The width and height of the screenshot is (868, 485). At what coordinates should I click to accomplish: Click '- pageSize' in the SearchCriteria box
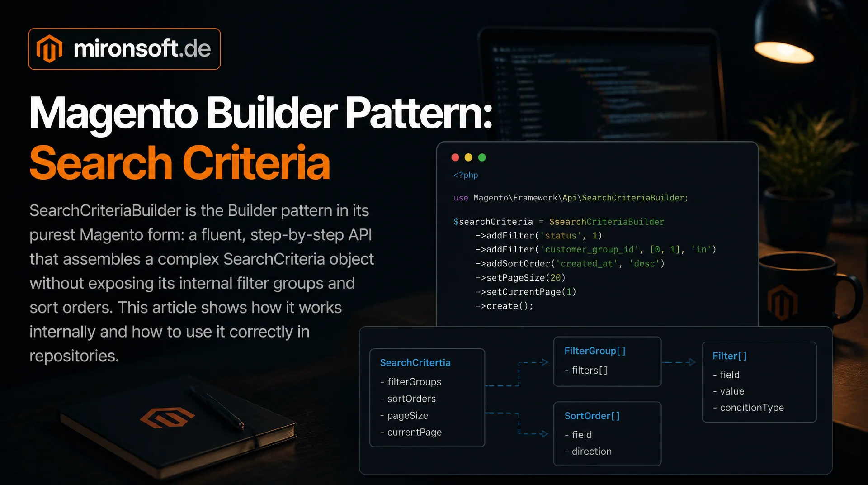(x=404, y=415)
